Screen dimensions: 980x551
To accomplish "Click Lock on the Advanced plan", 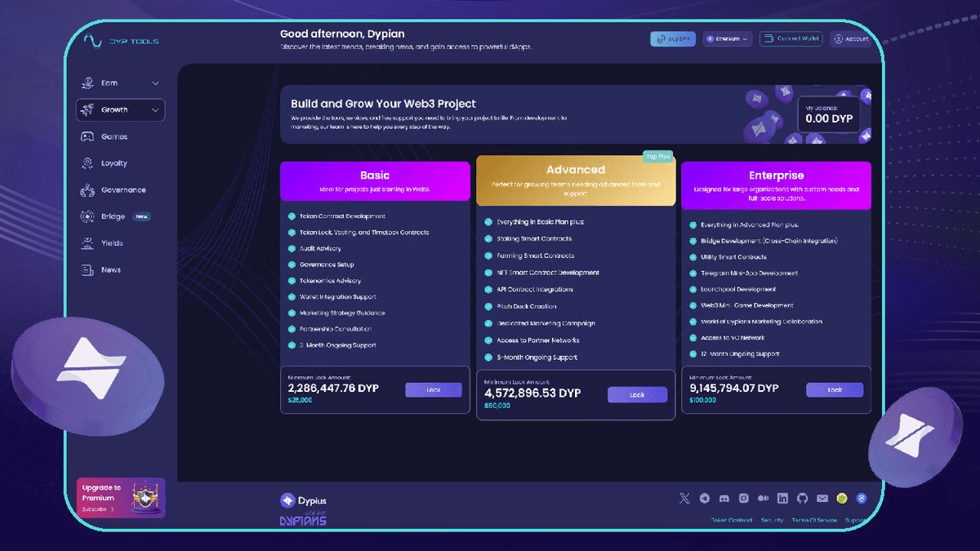I will pyautogui.click(x=637, y=394).
